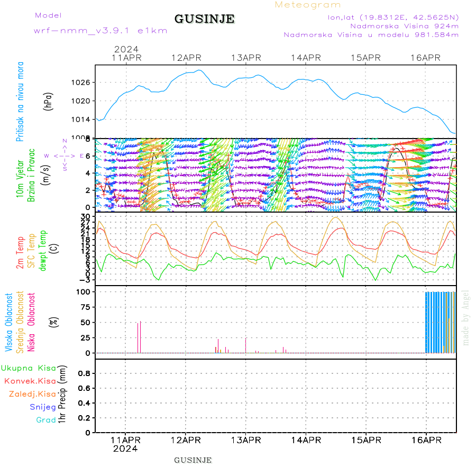The height and width of the screenshot is (476, 476).
Task: Click the 'Ukupna Kisa' green legend label
Action: coord(29,368)
